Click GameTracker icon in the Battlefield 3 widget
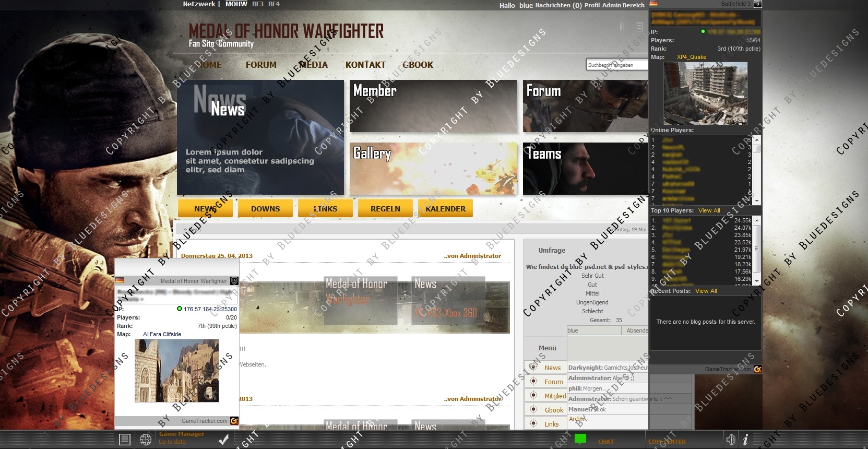 757,369
